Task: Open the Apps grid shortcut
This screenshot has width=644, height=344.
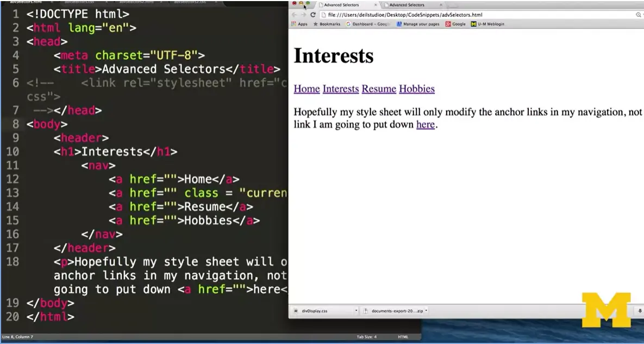Action: coord(299,24)
